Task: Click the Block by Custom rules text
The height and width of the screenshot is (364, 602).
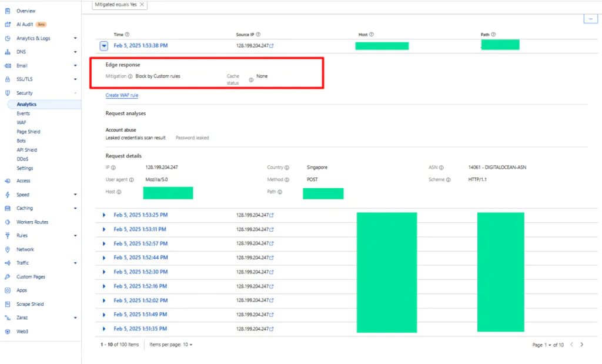Action: tap(158, 76)
